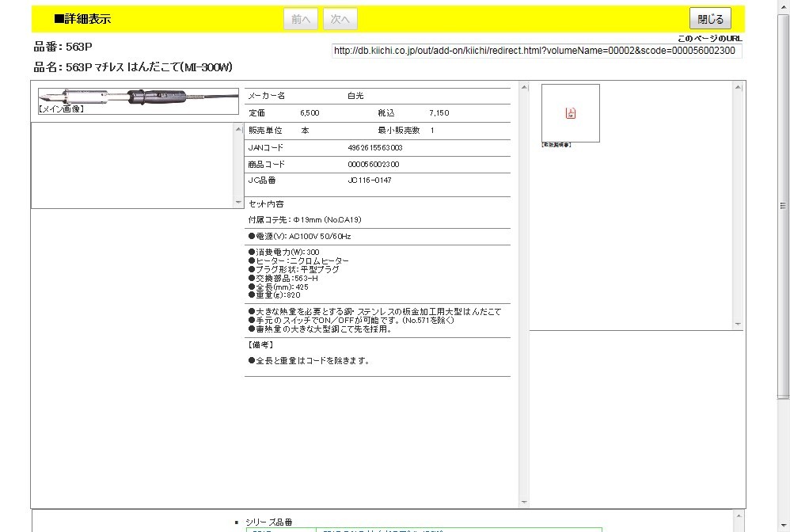Open the red PDF manual icon
This screenshot has height=532, width=790.
click(x=571, y=113)
